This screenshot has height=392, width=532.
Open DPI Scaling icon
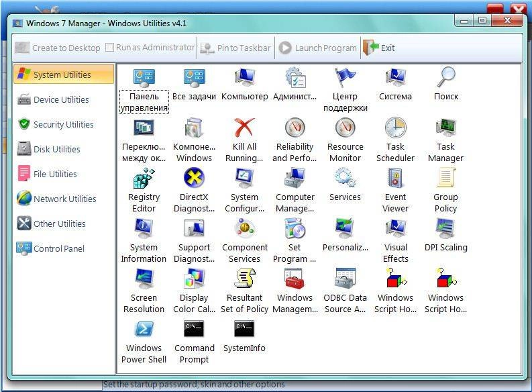click(446, 228)
